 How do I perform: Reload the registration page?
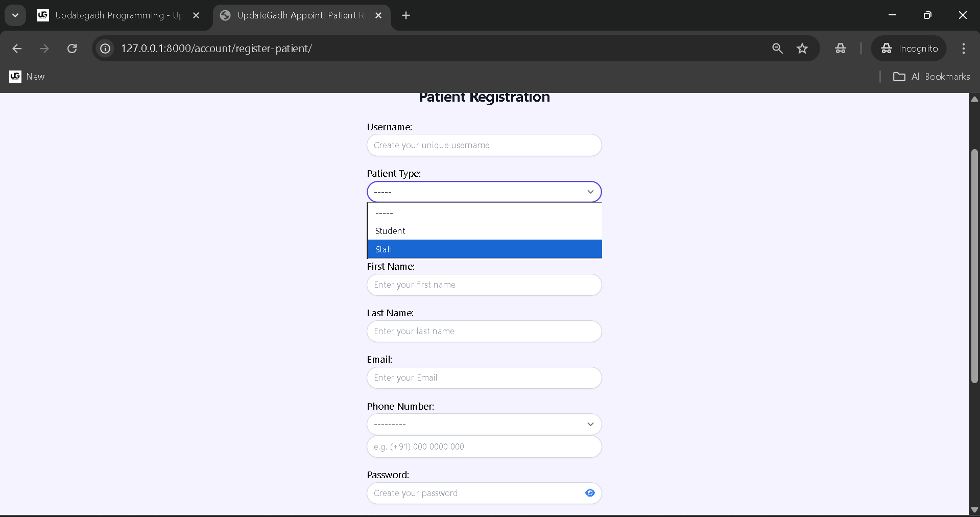point(72,49)
